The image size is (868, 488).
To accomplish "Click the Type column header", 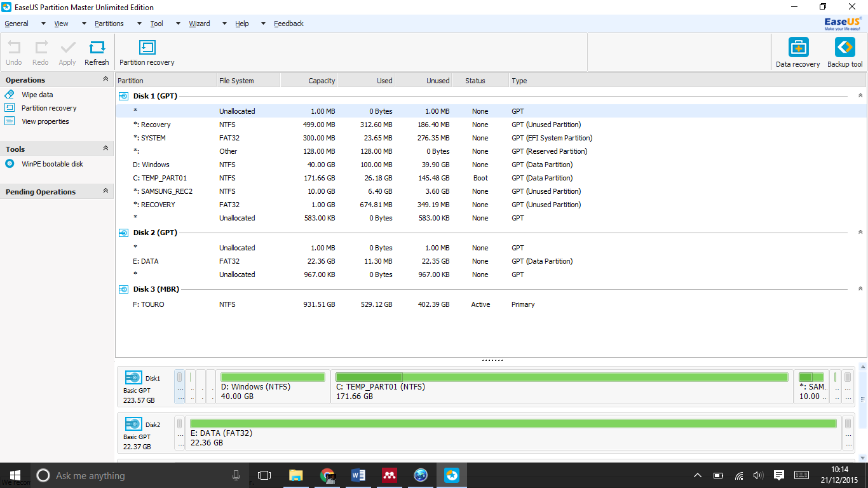I will (688, 81).
